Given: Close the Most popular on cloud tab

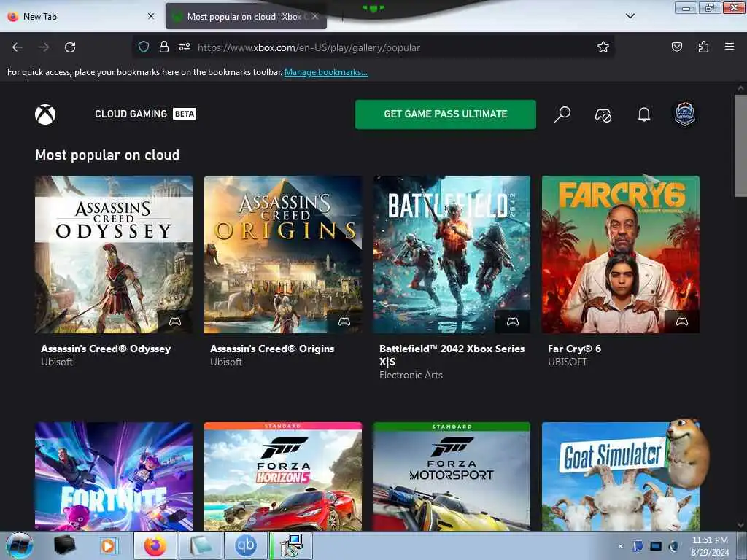Looking at the screenshot, I should coord(315,16).
